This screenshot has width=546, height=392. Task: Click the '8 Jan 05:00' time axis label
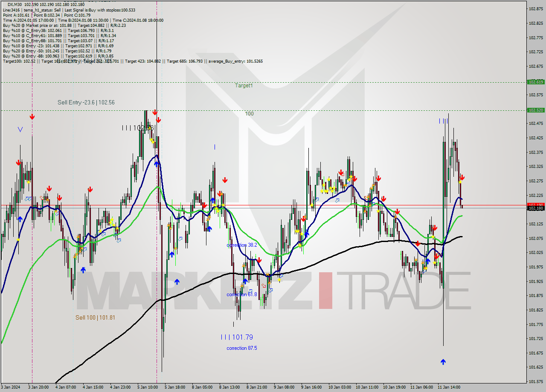tap(202, 387)
